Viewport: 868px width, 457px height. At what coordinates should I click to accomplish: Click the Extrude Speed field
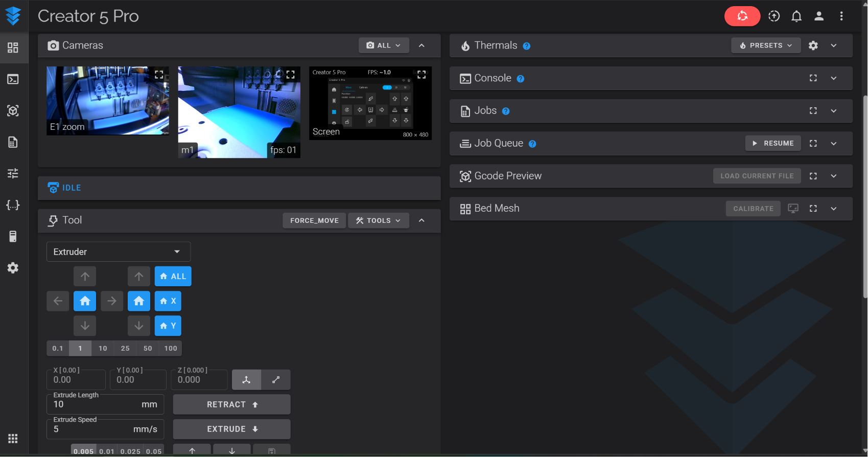[x=105, y=429]
